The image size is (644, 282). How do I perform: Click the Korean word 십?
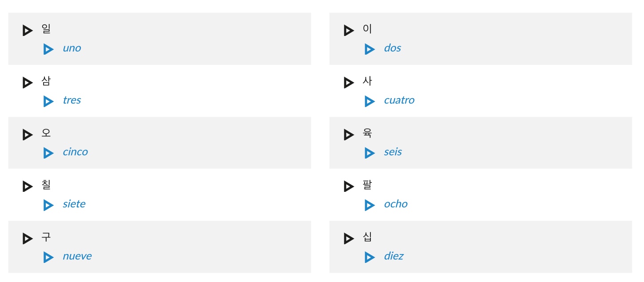coord(367,237)
